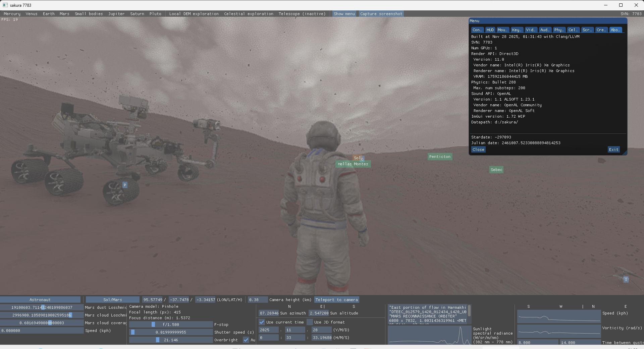Click the DEM info text box scrollbar
Viewport: 644px width, 349px height.
click(469, 310)
